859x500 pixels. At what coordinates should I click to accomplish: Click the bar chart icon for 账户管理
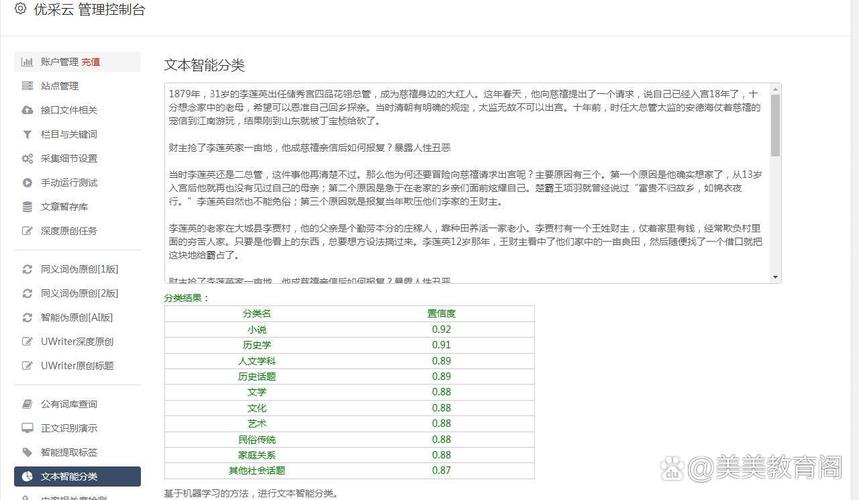[x=27, y=62]
